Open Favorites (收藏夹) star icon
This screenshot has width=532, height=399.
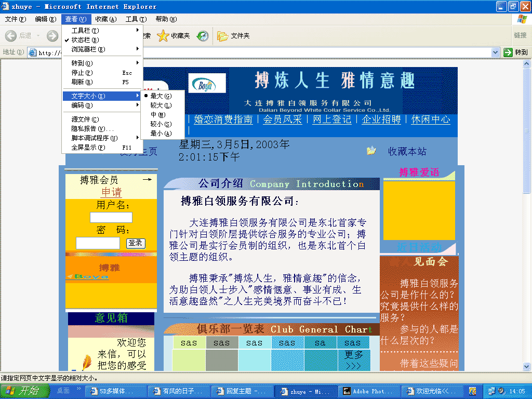tap(163, 36)
